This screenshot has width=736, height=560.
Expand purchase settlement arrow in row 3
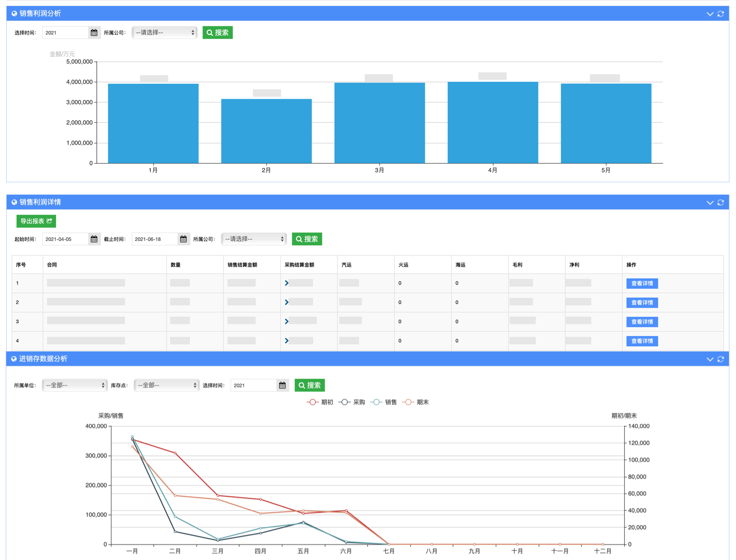287,321
